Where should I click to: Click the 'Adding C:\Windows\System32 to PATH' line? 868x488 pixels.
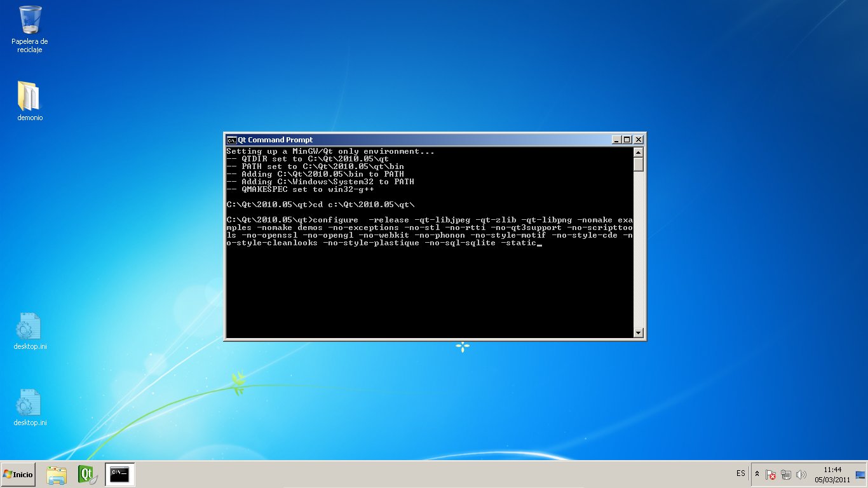tap(320, 182)
